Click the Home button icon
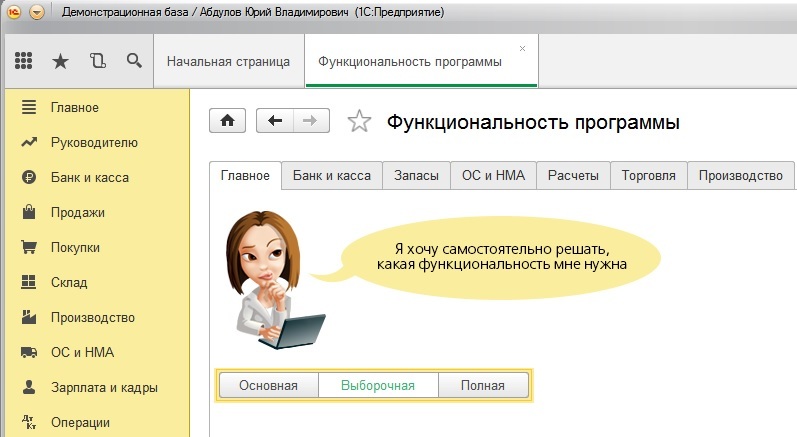The height and width of the screenshot is (437, 797). [x=227, y=121]
